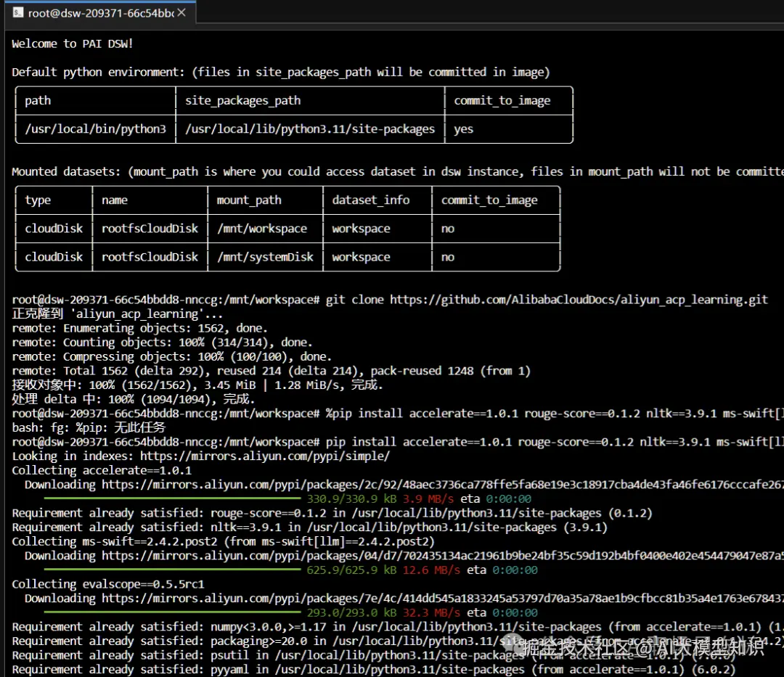Click the 'Collecting evalscope==0.5.5rc1' line
The height and width of the screenshot is (677, 784).
(x=108, y=584)
